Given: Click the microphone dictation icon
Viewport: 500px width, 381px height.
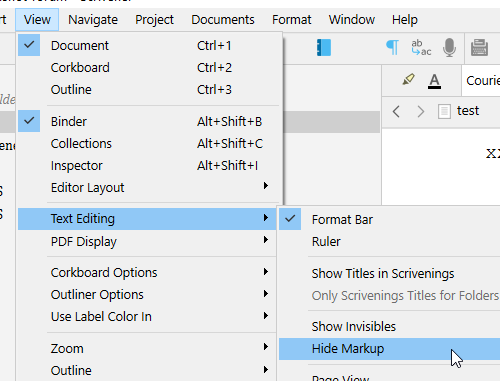Looking at the screenshot, I should point(449,47).
